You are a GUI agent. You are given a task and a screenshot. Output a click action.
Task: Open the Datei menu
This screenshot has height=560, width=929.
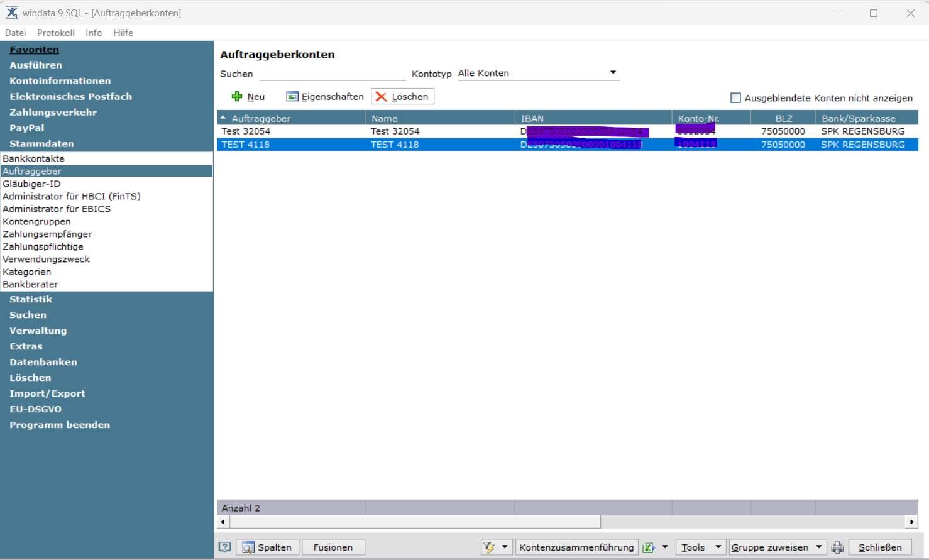click(16, 33)
